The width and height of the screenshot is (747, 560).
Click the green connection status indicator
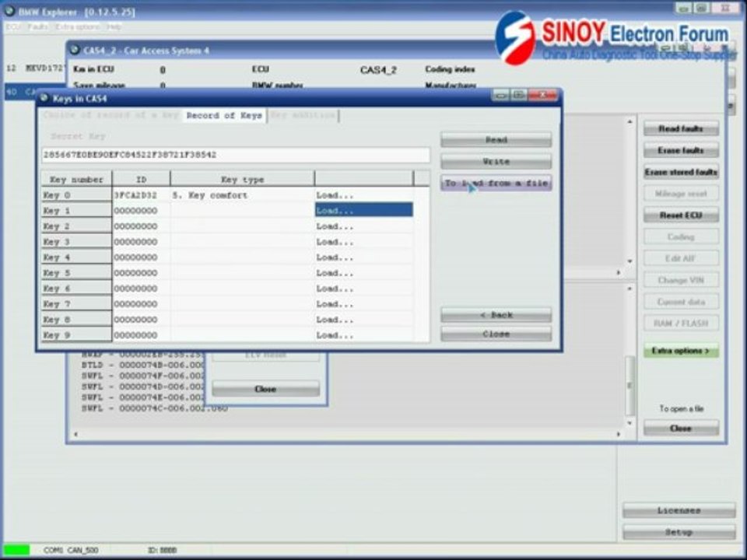point(16,550)
